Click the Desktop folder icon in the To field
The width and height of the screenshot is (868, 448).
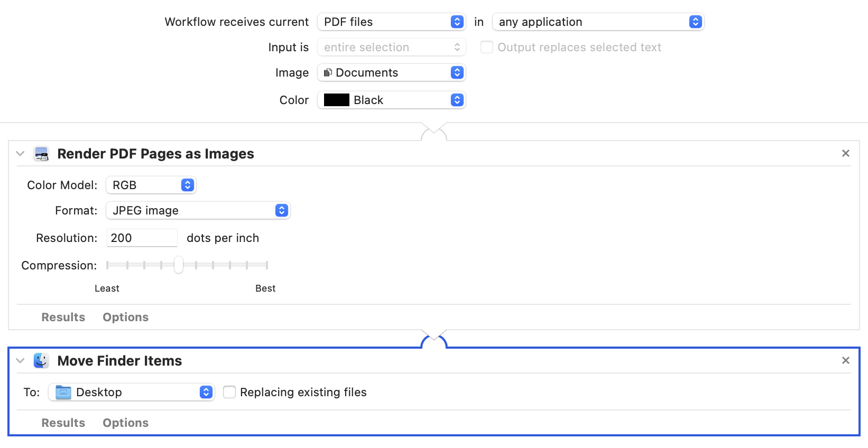coord(63,393)
